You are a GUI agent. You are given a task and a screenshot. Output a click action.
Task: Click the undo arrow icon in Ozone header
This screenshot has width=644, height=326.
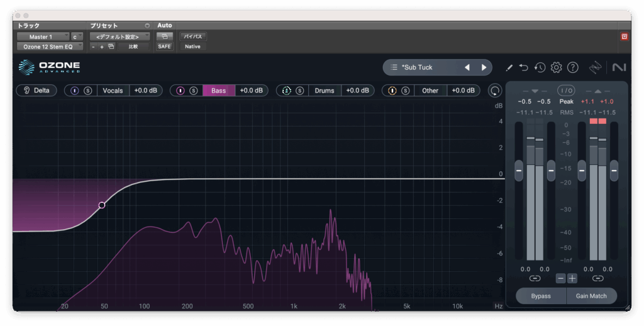(524, 67)
